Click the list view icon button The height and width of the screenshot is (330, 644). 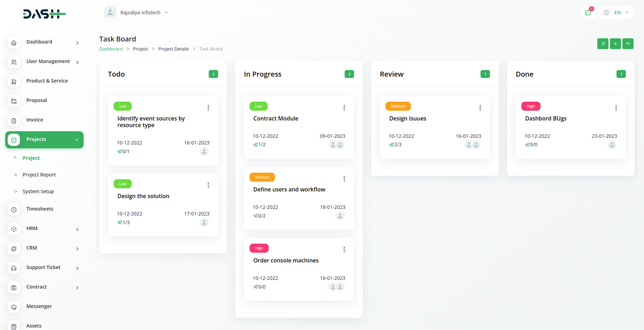click(x=603, y=44)
